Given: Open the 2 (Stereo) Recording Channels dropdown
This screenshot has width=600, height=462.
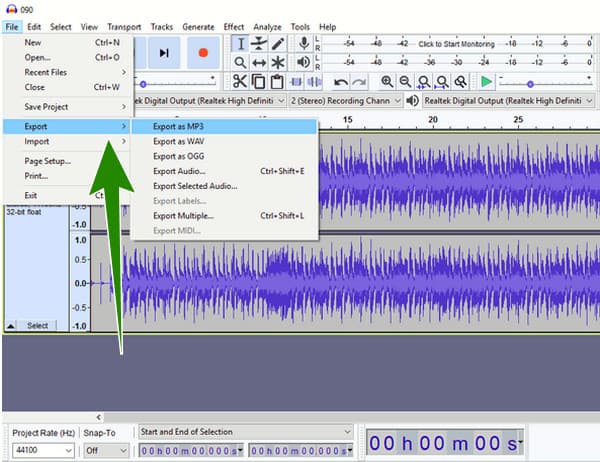Looking at the screenshot, I should 346,101.
